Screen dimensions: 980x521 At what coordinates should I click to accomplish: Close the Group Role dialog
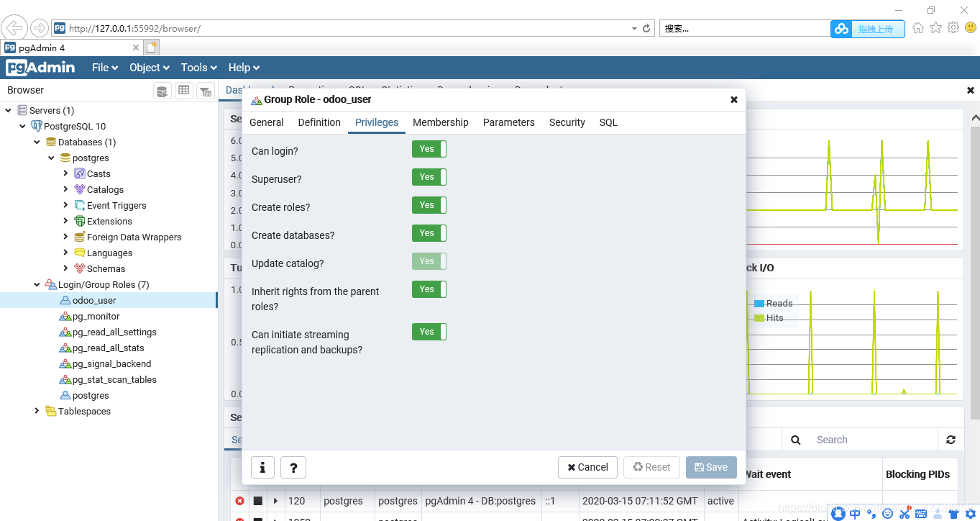(734, 100)
